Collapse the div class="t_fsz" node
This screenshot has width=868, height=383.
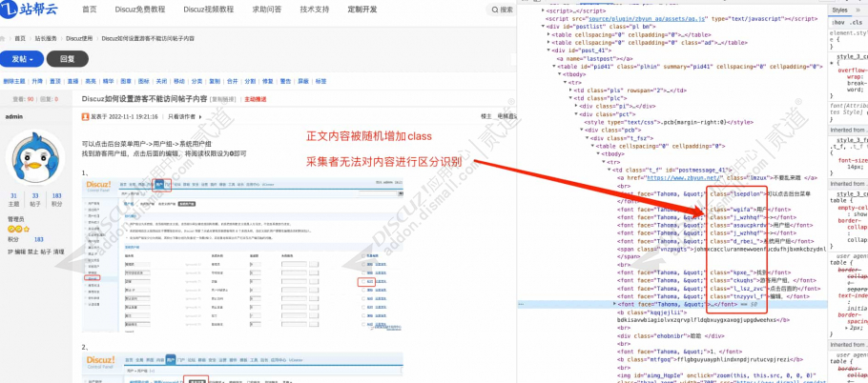[587, 138]
